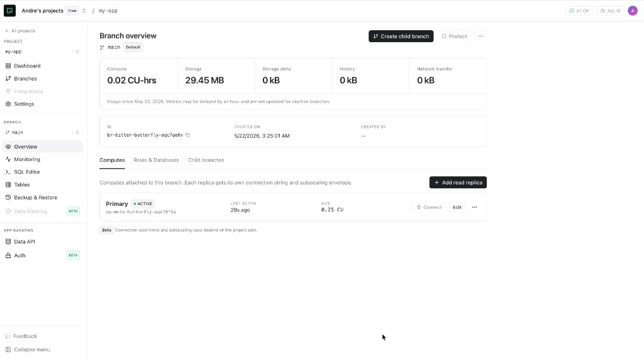Open Primary compute more options
644x360 pixels.
[x=474, y=207]
